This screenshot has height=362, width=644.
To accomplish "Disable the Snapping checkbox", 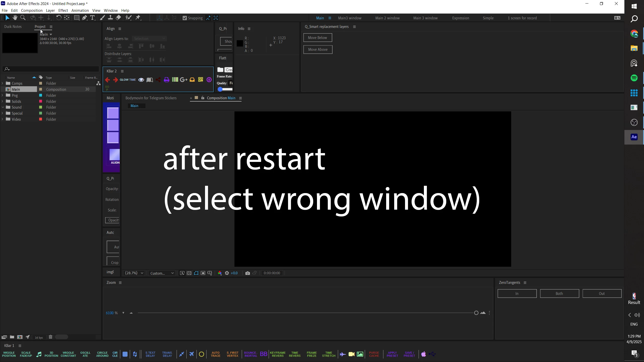I will pos(185,18).
